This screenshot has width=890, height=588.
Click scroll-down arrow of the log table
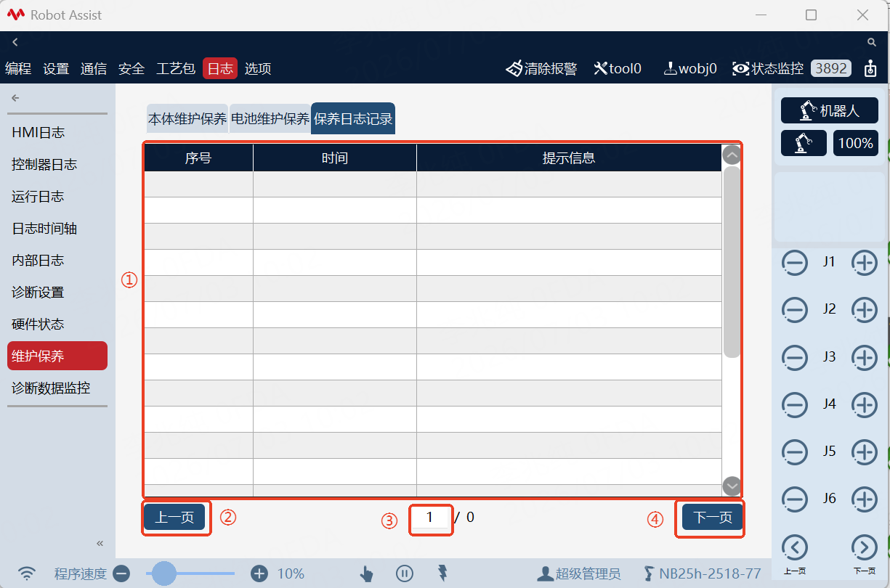click(732, 486)
